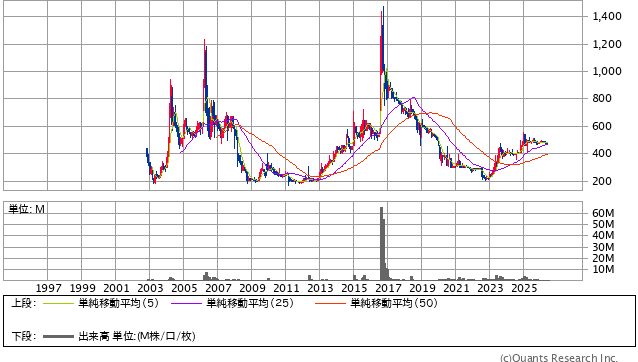Select the 単純移動平均(25) legend label

(250, 303)
